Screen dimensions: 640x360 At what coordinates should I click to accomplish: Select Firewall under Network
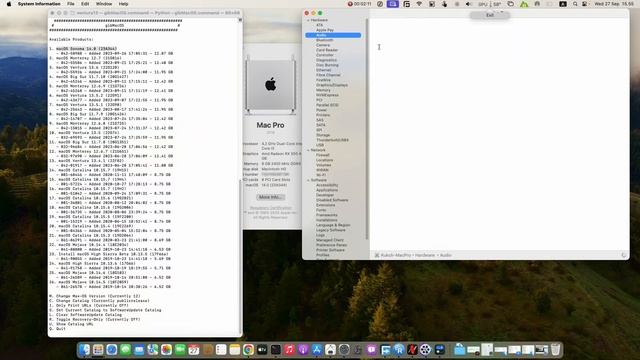pyautogui.click(x=322, y=155)
